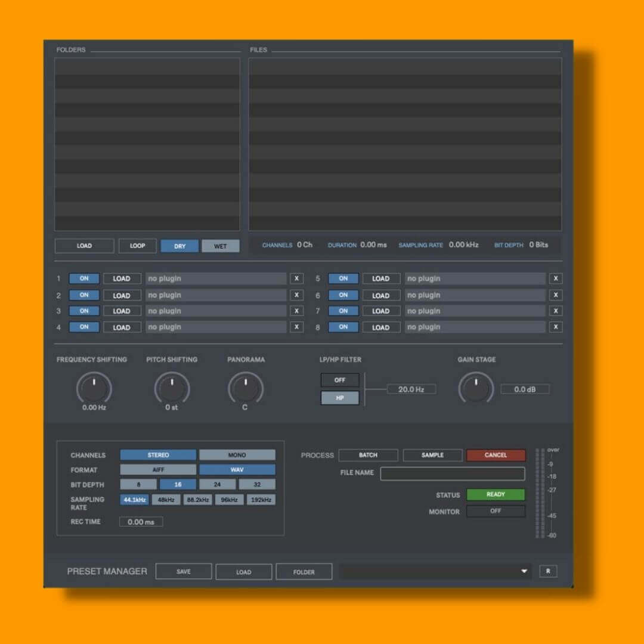Click the X icon on plugin slot 8
The height and width of the screenshot is (644, 644).
tap(555, 327)
